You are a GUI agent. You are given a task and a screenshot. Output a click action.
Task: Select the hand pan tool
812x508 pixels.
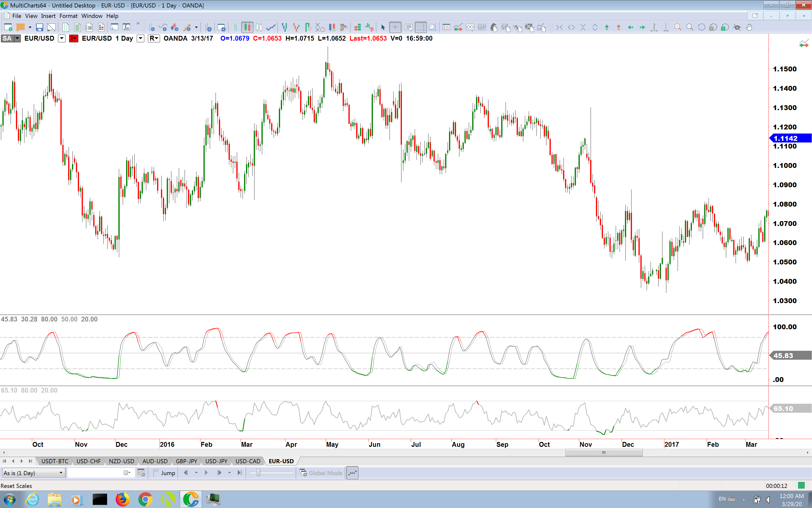[749, 27]
